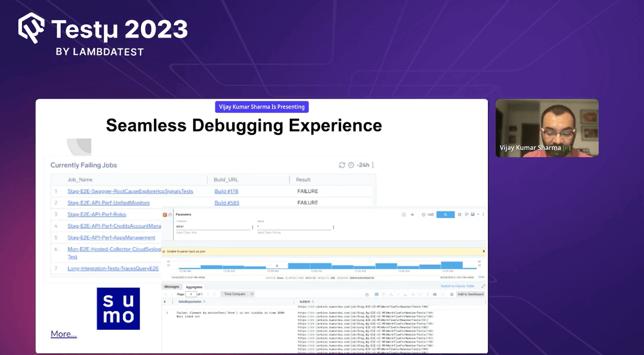
Task: Dismiss the 'Unable to parse input' warning
Action: click(x=483, y=251)
